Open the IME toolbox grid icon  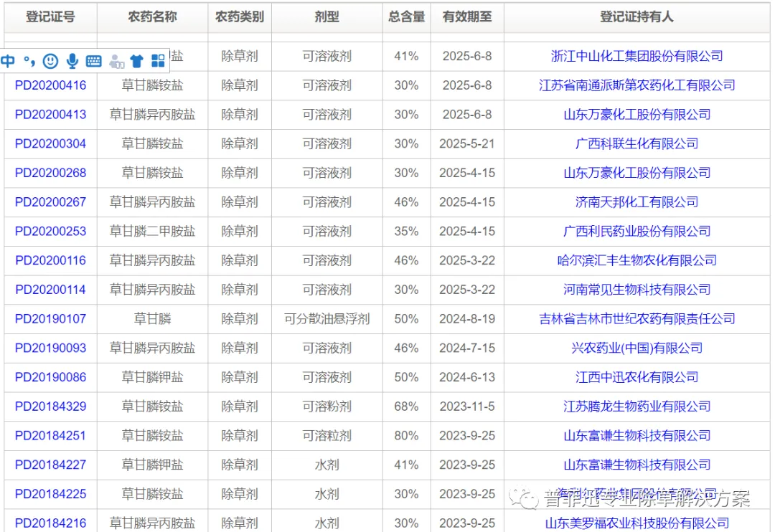pos(158,61)
